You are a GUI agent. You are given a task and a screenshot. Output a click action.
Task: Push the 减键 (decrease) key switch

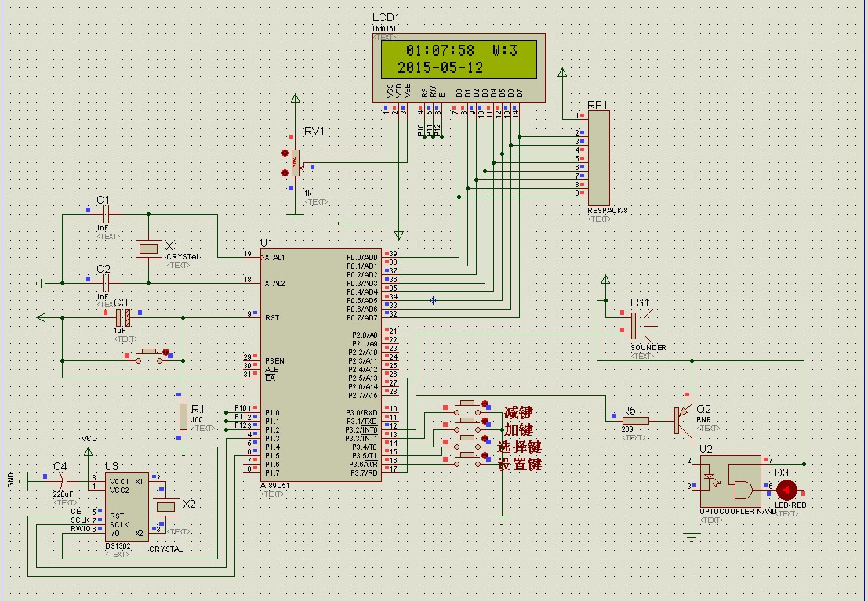468,408
